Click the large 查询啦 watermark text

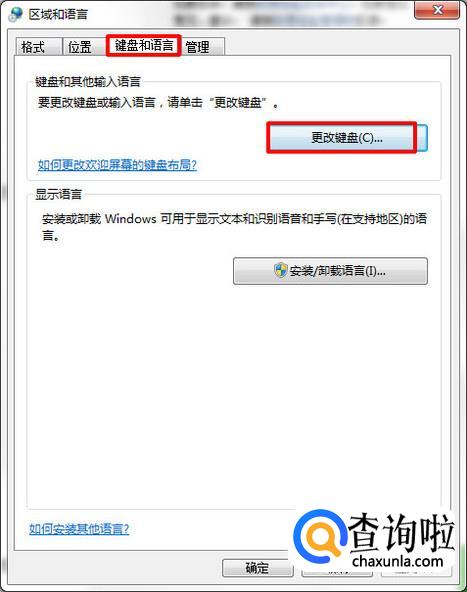click(401, 532)
